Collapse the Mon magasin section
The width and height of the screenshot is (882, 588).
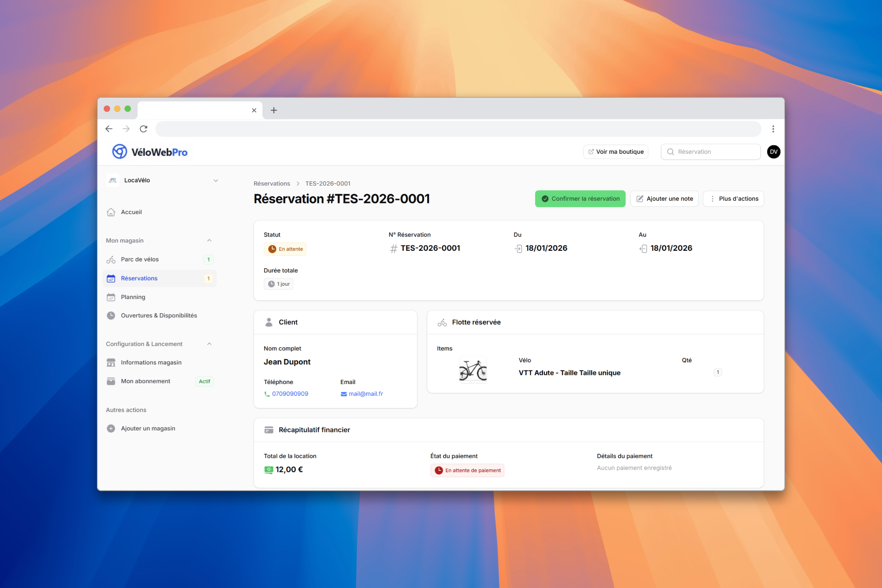point(209,240)
